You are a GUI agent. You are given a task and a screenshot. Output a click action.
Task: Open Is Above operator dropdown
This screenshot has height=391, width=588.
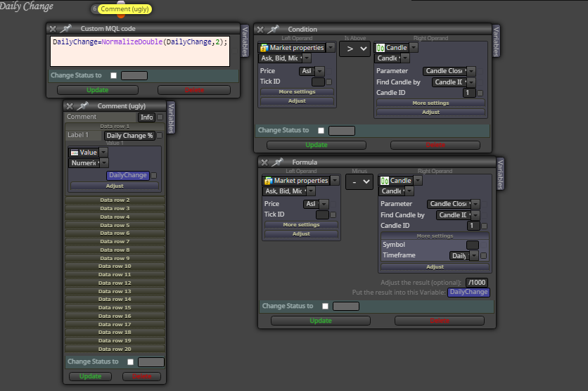354,49
